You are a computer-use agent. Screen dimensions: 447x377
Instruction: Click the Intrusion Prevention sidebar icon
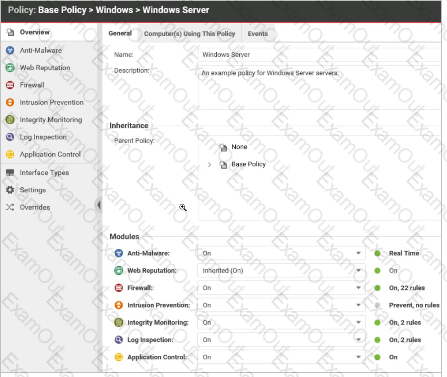10,102
